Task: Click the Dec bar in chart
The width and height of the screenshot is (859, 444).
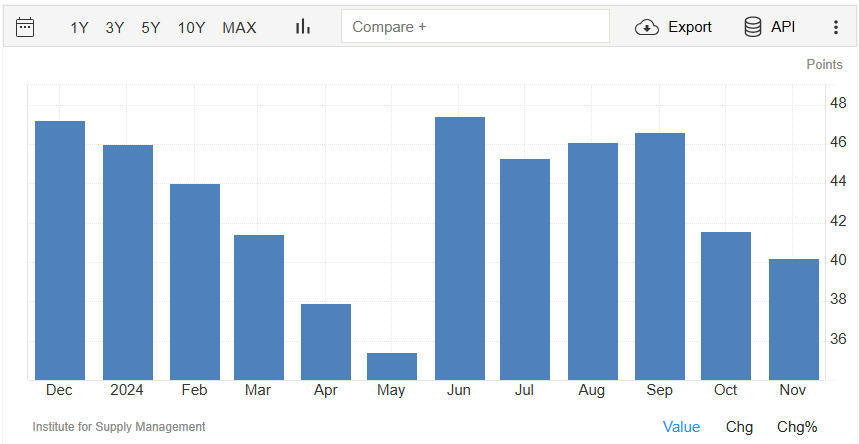Action: click(60, 251)
